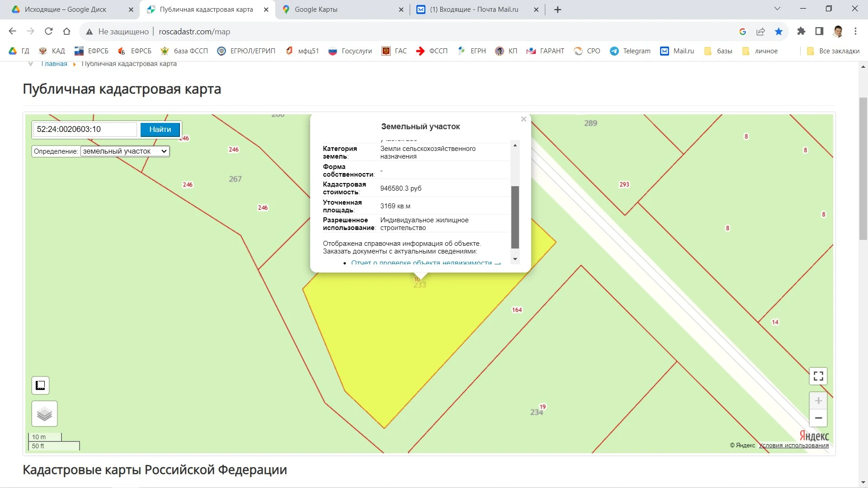Click the map ruler measurement tool
Screen dimensions: 868x488
click(40, 385)
